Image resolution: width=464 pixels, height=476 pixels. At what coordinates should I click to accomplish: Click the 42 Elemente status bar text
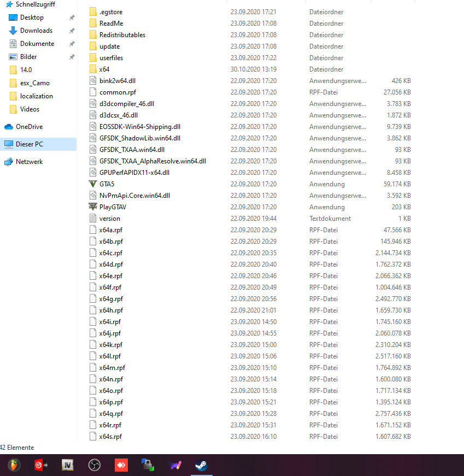click(x=17, y=448)
